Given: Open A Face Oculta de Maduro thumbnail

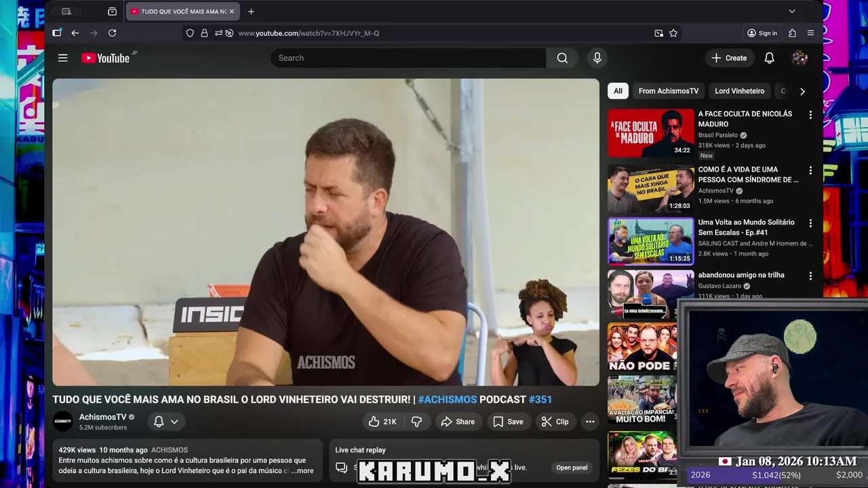Looking at the screenshot, I should tap(651, 133).
